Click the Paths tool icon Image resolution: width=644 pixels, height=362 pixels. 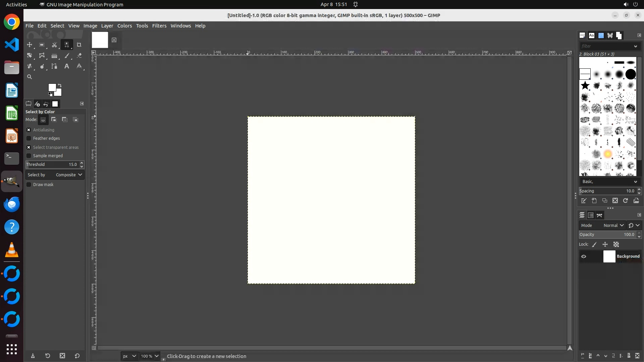tap(54, 66)
